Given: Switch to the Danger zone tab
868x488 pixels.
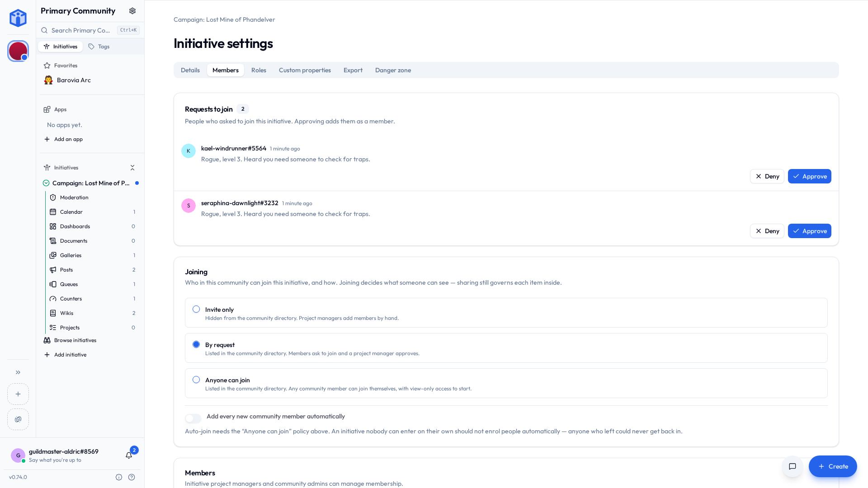Looking at the screenshot, I should tap(393, 70).
